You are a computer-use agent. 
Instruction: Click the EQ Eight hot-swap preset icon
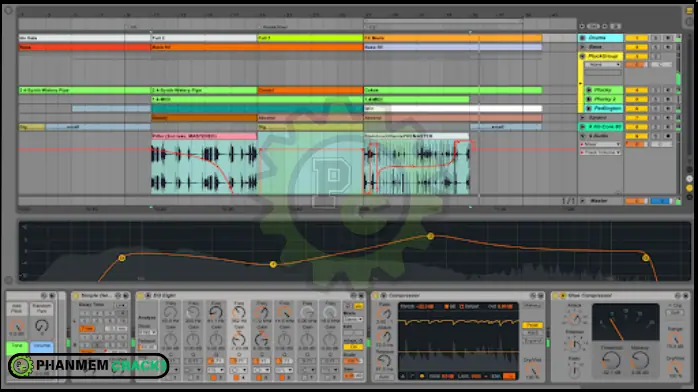[354, 295]
